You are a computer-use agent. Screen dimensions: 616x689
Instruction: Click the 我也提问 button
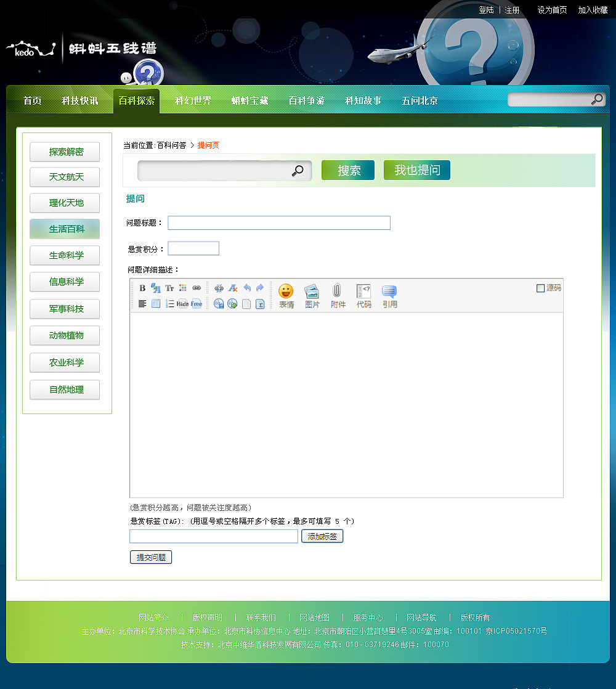[417, 170]
